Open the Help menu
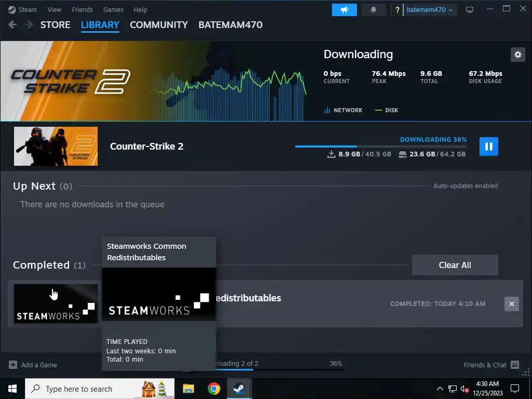Screen dimensions: 532x399 click(140, 9)
